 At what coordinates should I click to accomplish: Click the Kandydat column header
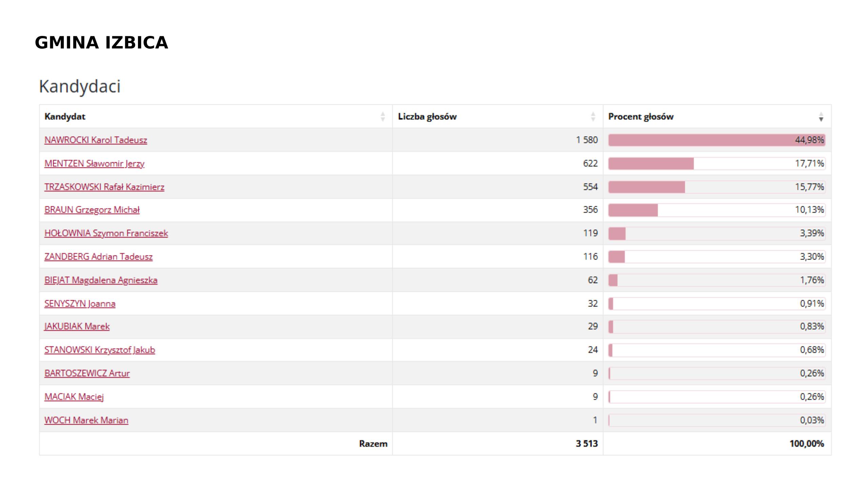tap(65, 117)
